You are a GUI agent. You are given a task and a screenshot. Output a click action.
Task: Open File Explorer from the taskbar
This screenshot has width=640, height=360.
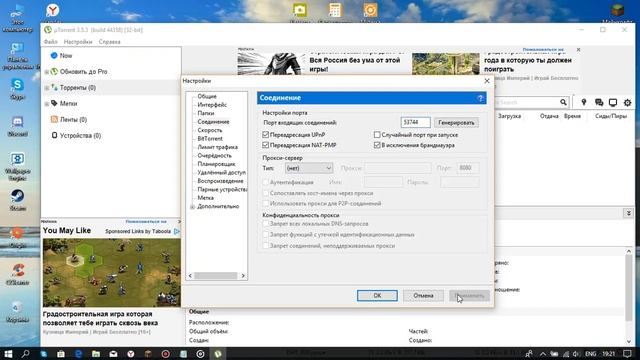tap(96, 353)
